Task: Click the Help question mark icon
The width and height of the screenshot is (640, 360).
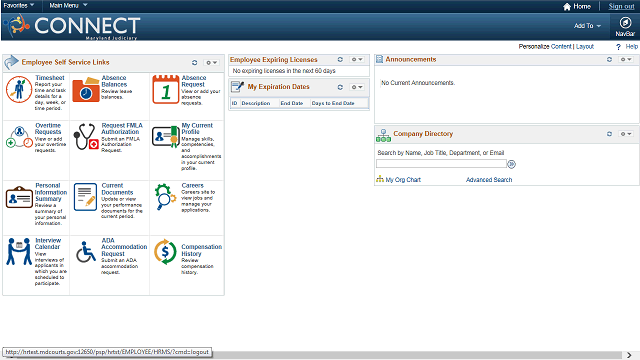Action: 618,47
